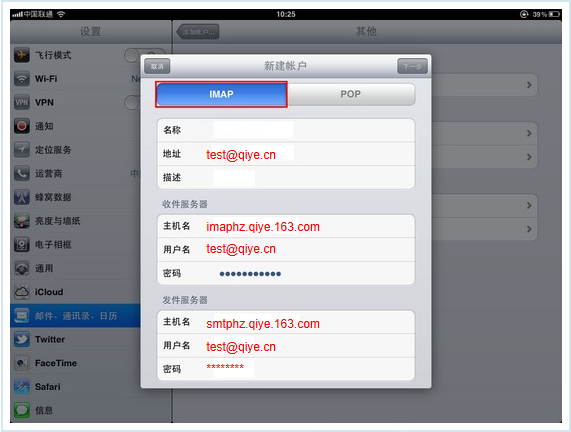Toggle the VPN switch
The image size is (571, 432).
[133, 102]
